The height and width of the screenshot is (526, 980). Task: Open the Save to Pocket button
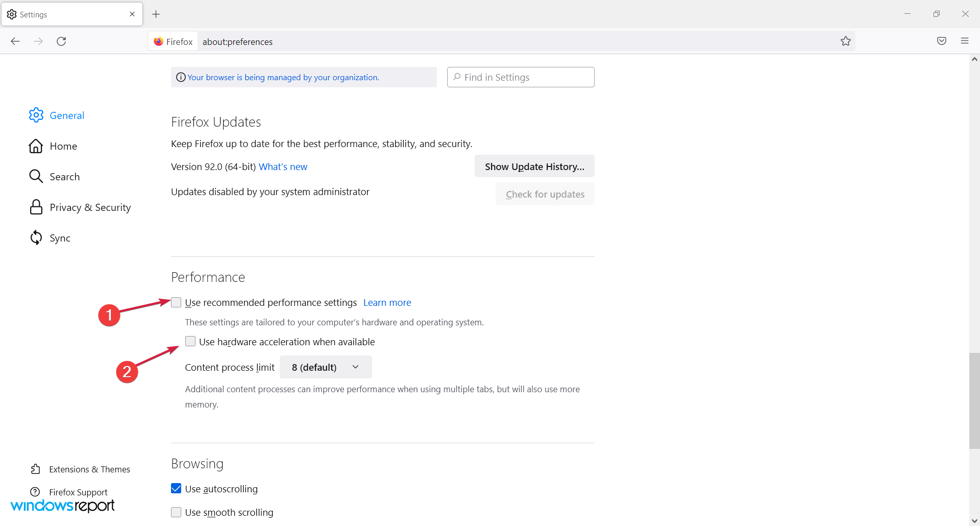click(x=942, y=41)
